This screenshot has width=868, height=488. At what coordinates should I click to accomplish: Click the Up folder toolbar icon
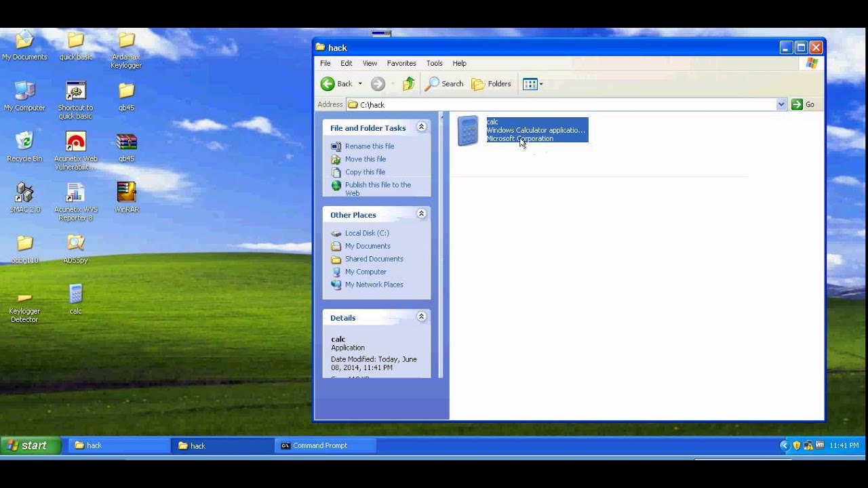tap(408, 84)
